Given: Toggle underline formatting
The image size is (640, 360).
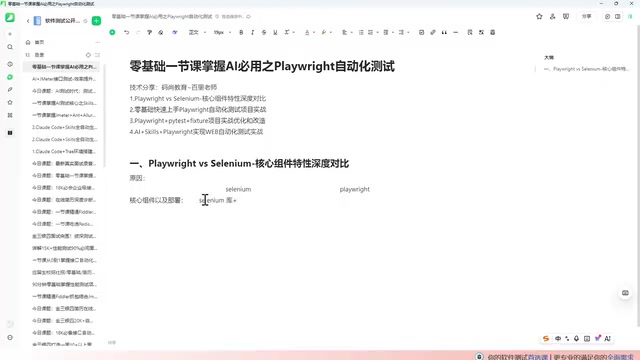Looking at the screenshot, I should (x=275, y=32).
